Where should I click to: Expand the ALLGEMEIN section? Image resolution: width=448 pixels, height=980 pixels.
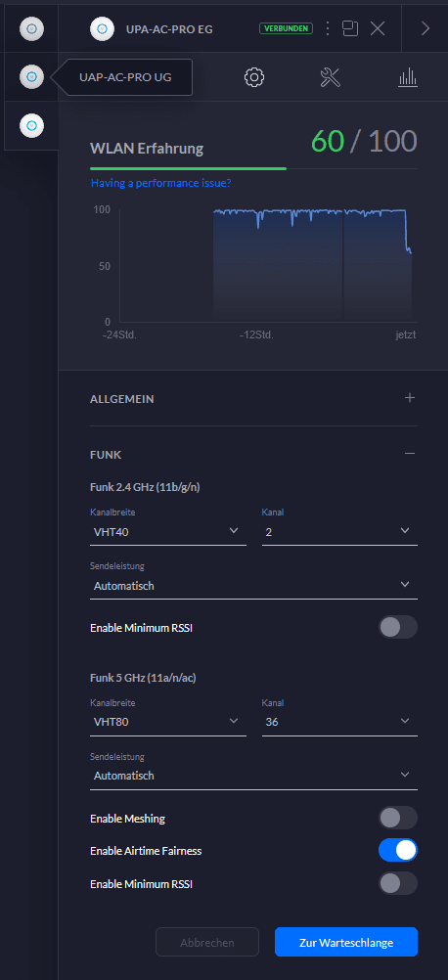click(253, 398)
